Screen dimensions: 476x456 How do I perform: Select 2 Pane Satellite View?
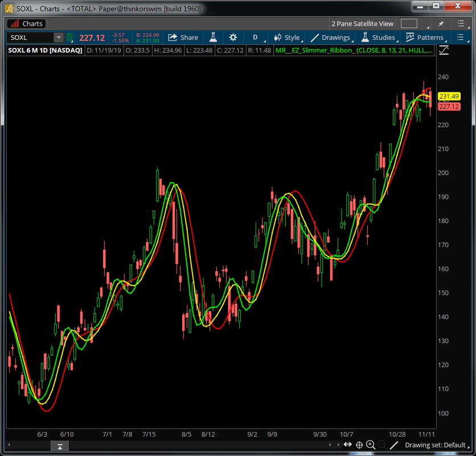[362, 24]
